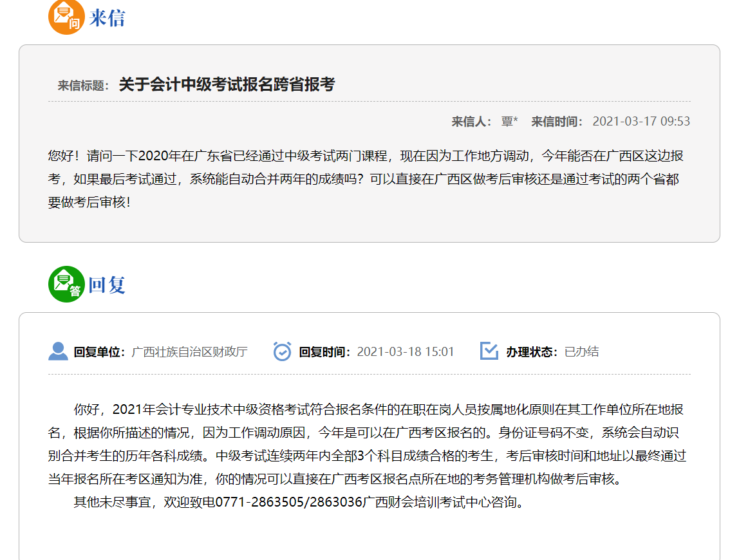Click the green 回复 answer icon
The height and width of the screenshot is (560, 739).
(66, 284)
